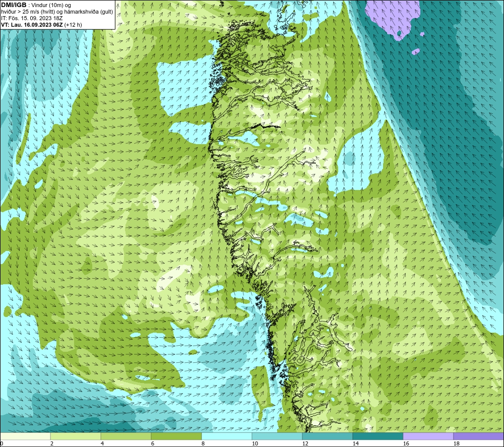
Task: Click the 4–6 m/s green legend swatch
Action: [x=126, y=436]
